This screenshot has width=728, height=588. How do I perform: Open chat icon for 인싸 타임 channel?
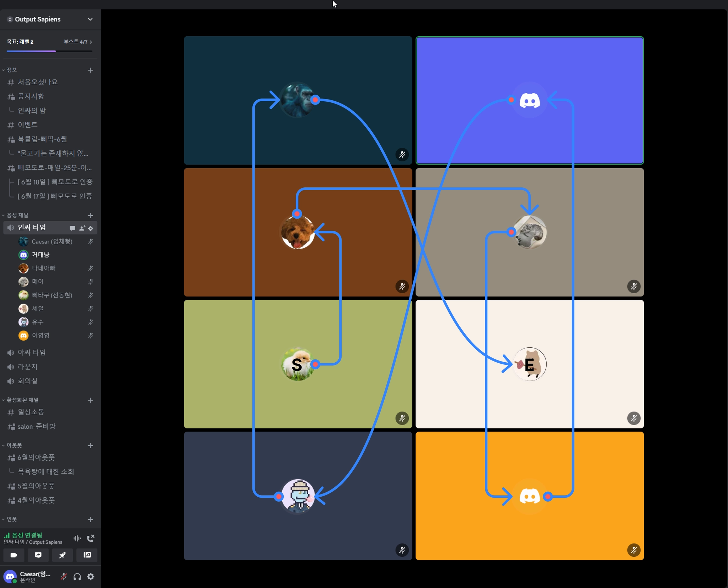tap(73, 228)
